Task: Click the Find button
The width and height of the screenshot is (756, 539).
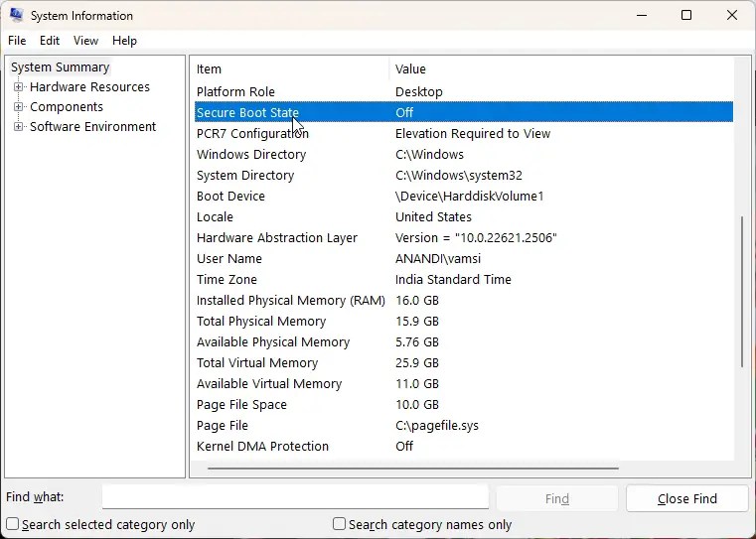Action: (557, 498)
